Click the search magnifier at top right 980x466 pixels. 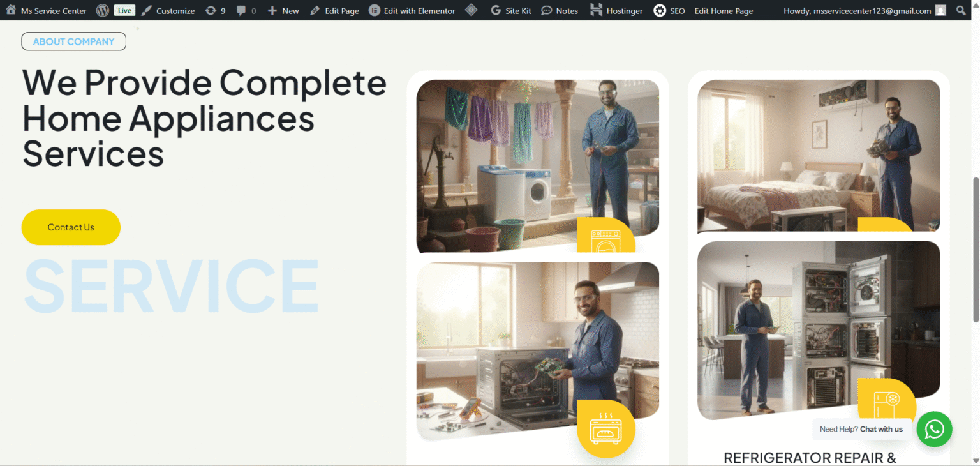961,10
